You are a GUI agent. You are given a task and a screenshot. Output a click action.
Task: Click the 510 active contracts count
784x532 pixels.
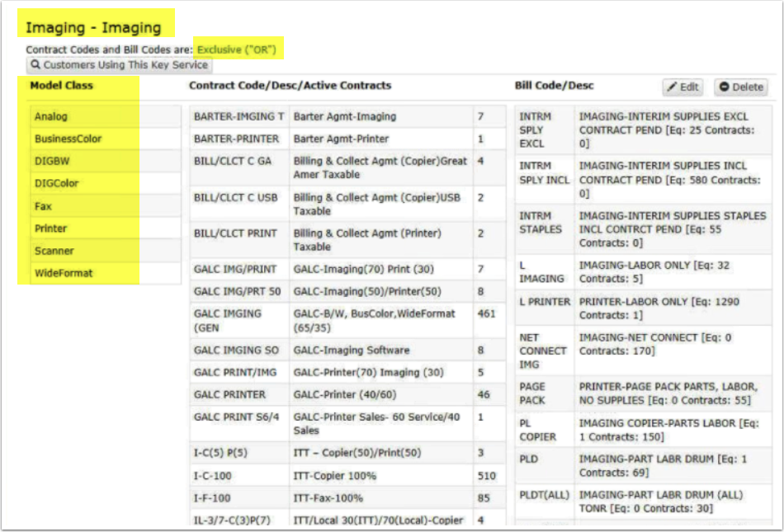click(x=487, y=476)
